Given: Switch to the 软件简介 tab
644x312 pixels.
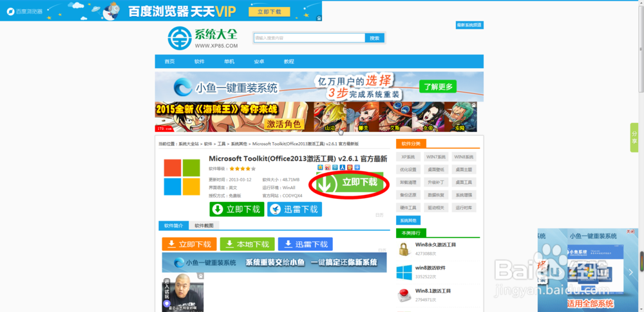Looking at the screenshot, I should [x=174, y=225].
